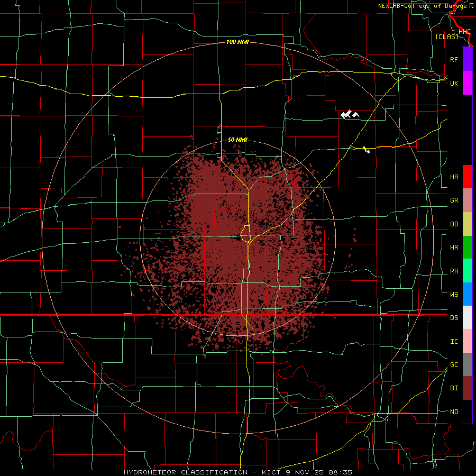
Task: Click the blue WS legend swatch
Action: [467, 294]
